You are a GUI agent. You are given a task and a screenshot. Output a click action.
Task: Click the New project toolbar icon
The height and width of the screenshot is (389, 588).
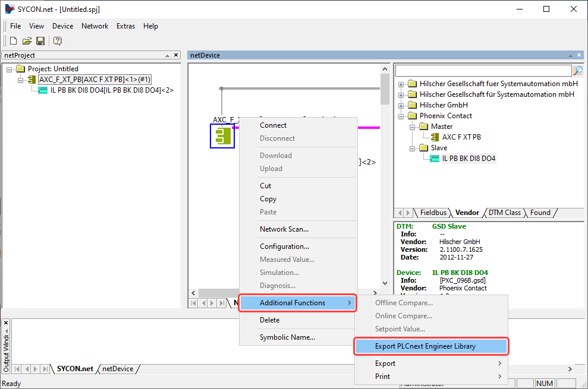[13, 41]
